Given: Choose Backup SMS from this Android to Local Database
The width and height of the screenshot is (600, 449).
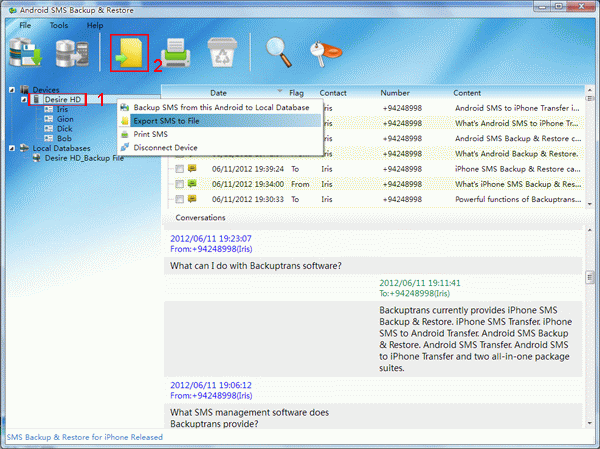Looking at the screenshot, I should 220,108.
